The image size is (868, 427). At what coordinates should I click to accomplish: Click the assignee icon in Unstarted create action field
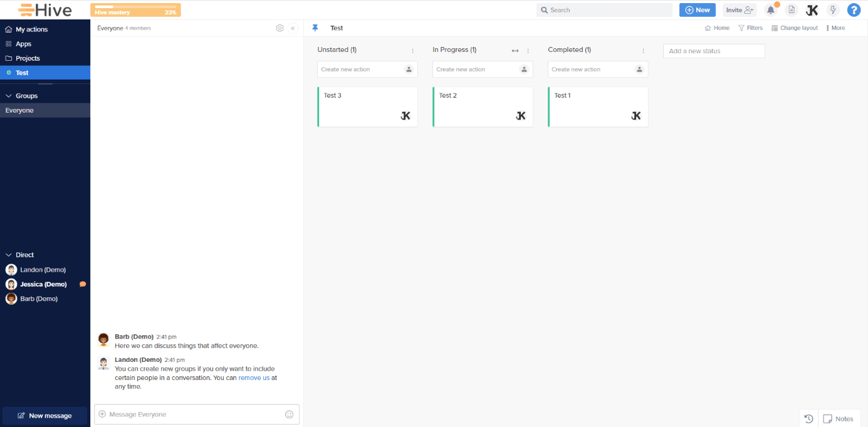click(409, 69)
